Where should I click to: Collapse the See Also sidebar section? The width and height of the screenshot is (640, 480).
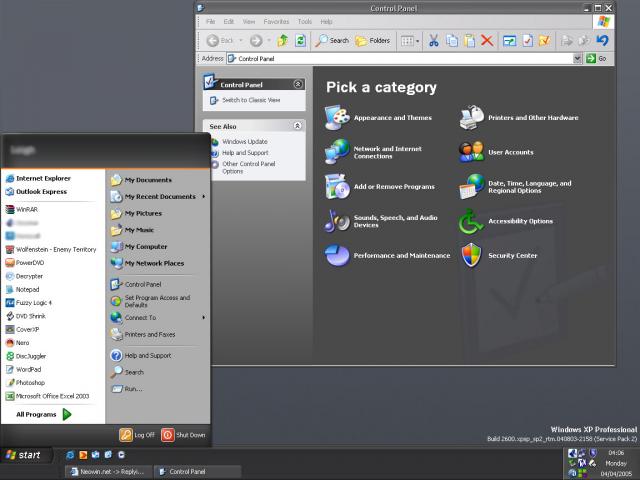pyautogui.click(x=298, y=126)
